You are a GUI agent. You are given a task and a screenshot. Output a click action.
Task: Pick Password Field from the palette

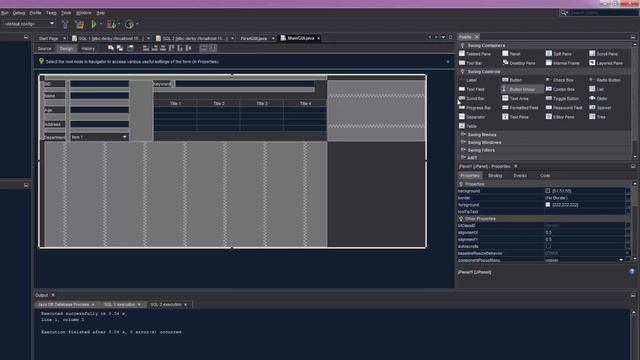point(564,108)
